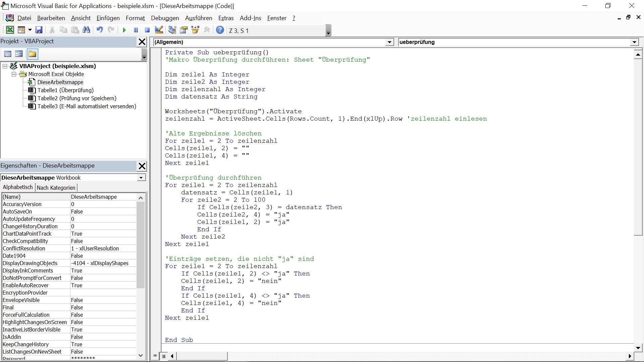
Task: Select Tabelle2 (Prüfung vor Speichern)
Action: 77,98
